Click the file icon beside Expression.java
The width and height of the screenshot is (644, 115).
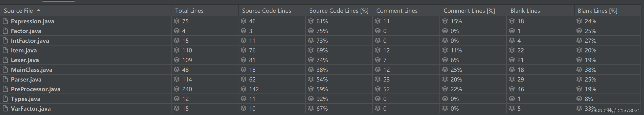(5, 21)
